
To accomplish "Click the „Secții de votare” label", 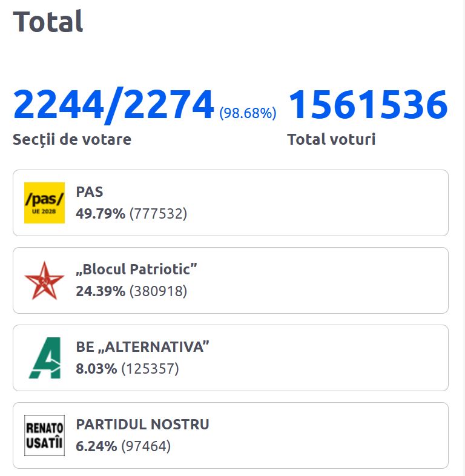I will (x=72, y=139).
